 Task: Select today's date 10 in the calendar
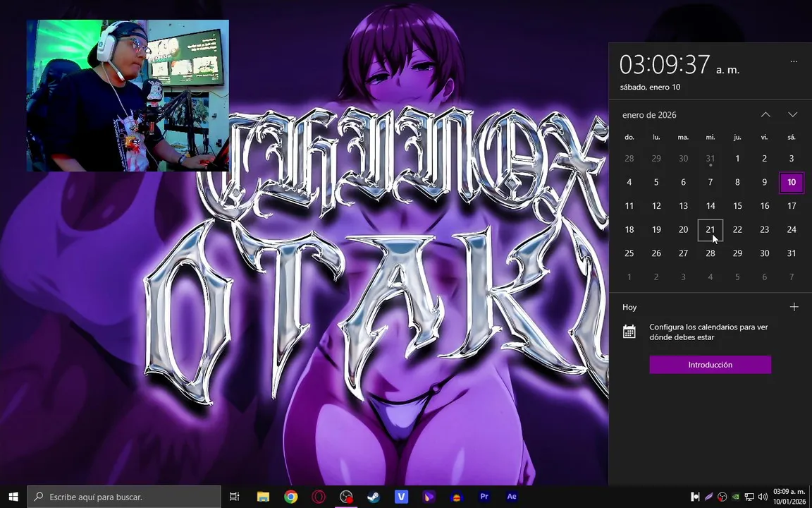pyautogui.click(x=792, y=182)
